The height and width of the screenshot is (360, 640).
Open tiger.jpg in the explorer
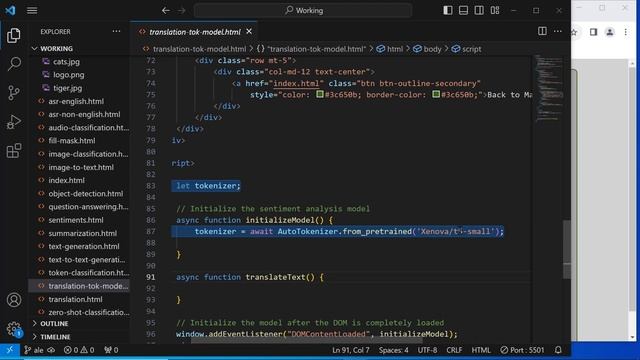tap(67, 88)
